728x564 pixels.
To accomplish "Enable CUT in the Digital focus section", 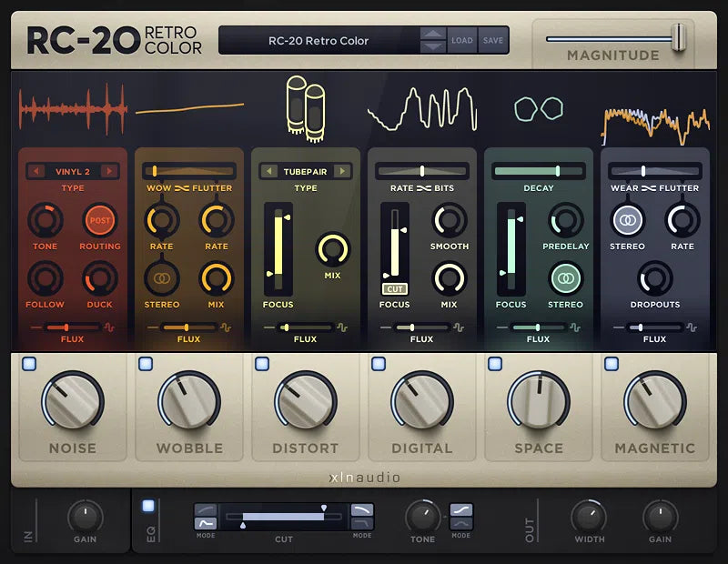I will pos(395,290).
